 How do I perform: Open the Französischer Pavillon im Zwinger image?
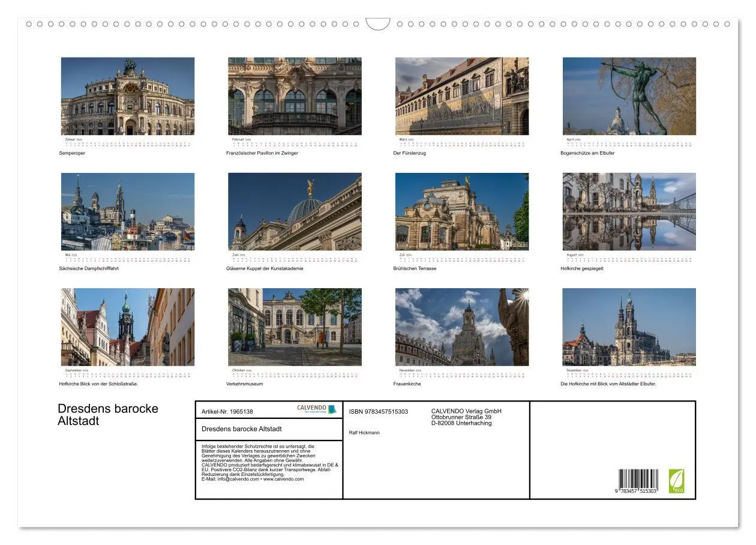[x=295, y=96]
